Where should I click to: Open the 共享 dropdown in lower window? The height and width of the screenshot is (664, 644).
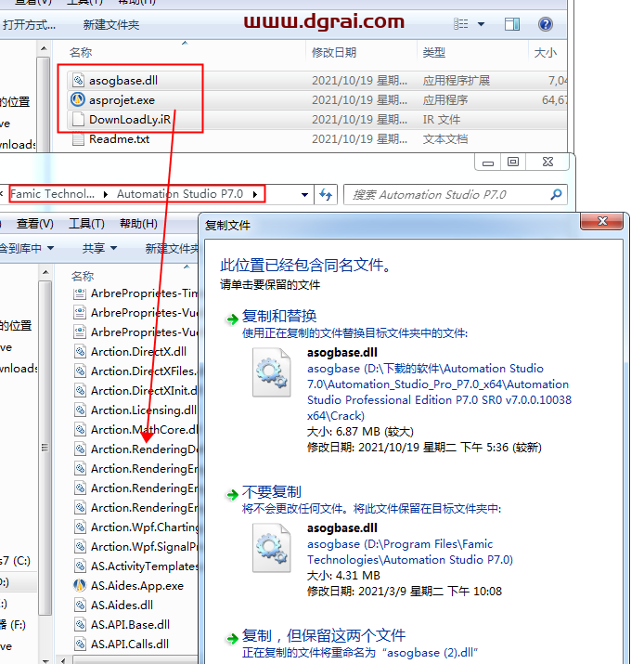pyautogui.click(x=99, y=248)
